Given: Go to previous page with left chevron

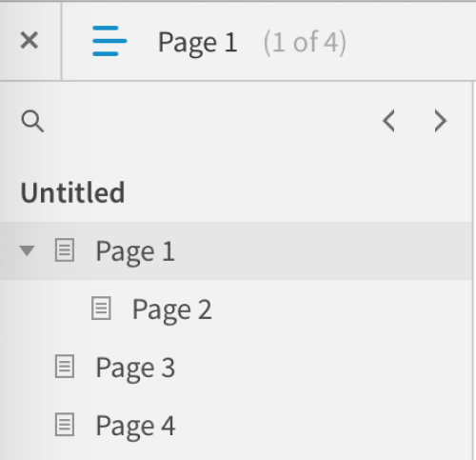Looking at the screenshot, I should [x=388, y=121].
